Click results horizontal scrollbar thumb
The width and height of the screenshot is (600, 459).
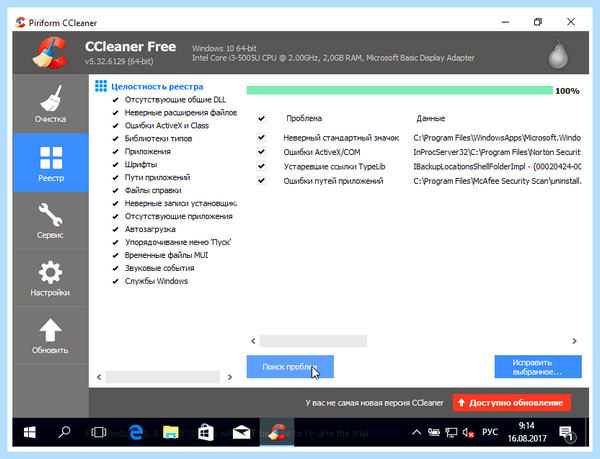(313, 341)
